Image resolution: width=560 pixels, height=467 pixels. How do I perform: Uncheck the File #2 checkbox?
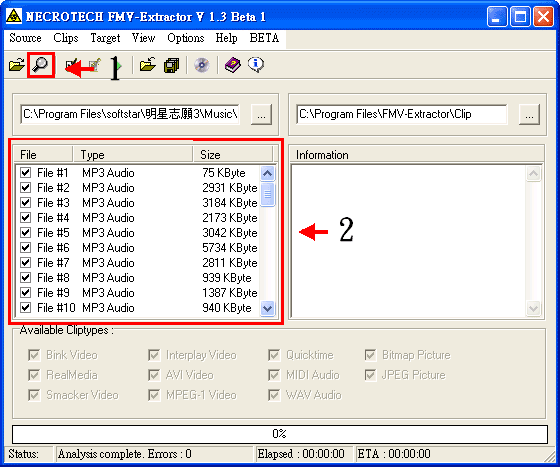click(25, 188)
